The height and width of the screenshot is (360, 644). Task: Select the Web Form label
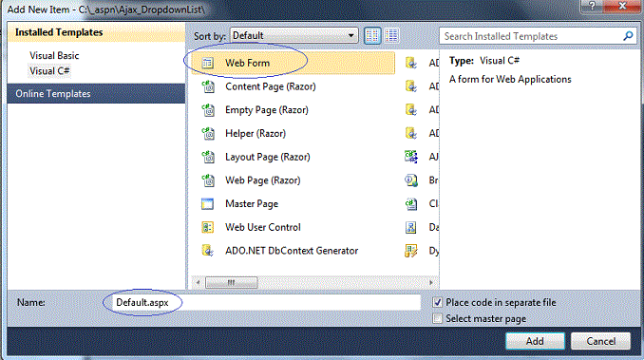tap(247, 63)
